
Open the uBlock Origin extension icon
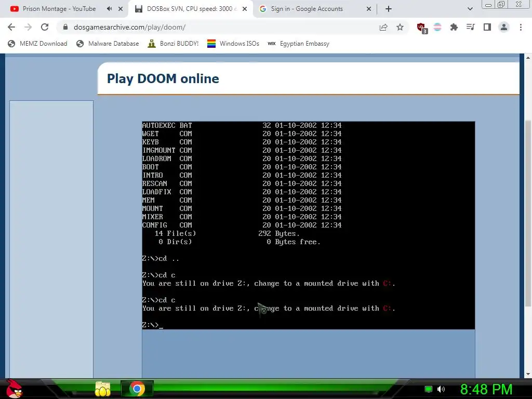[422, 28]
